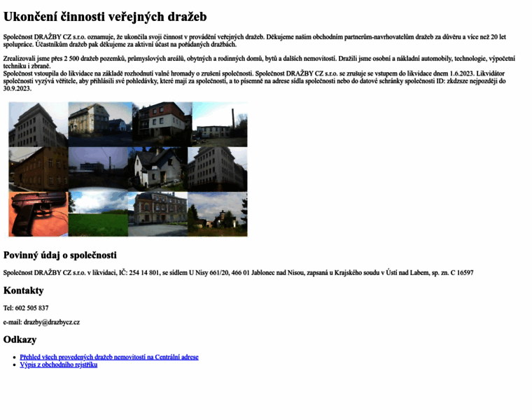
Task: Click the ornate red facade building photo
Action: click(x=157, y=214)
